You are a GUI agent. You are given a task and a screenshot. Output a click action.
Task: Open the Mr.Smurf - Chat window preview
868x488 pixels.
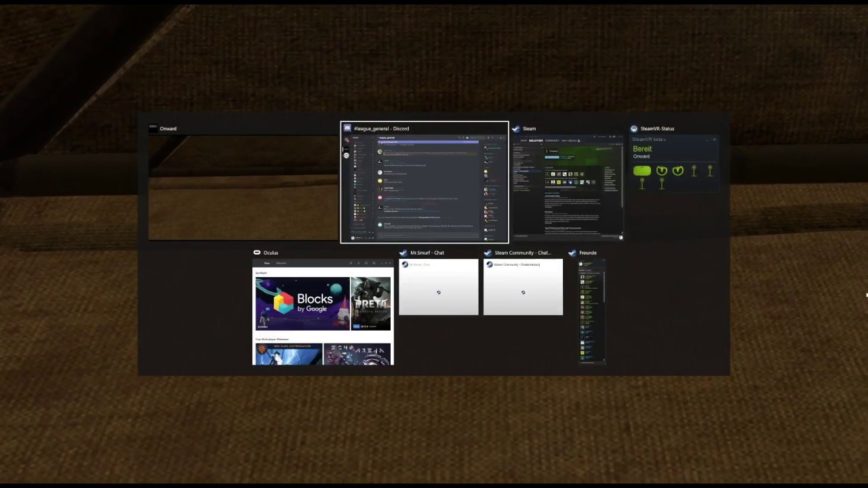click(439, 287)
